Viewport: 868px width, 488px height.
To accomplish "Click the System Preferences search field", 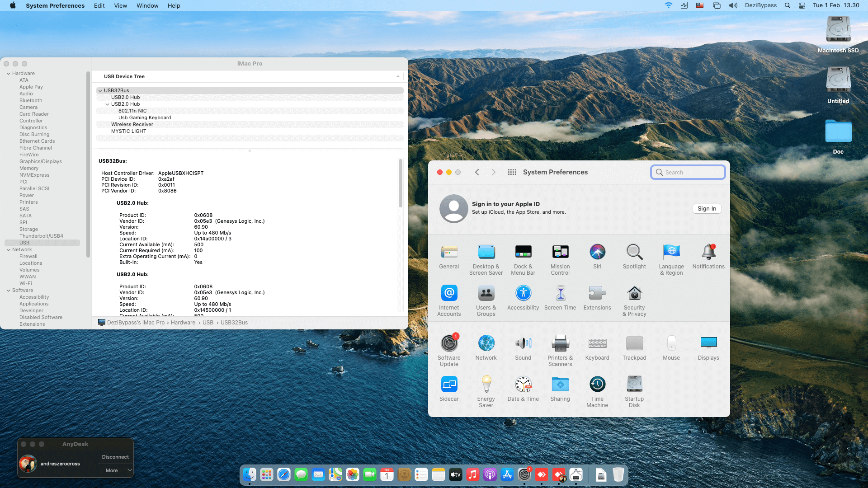I will 688,172.
